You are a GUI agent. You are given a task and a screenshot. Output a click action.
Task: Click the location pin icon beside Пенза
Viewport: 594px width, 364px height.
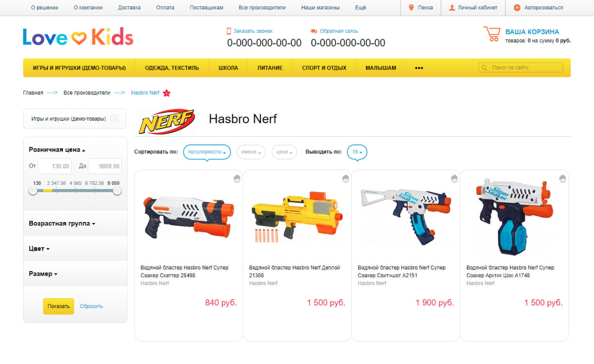411,7
